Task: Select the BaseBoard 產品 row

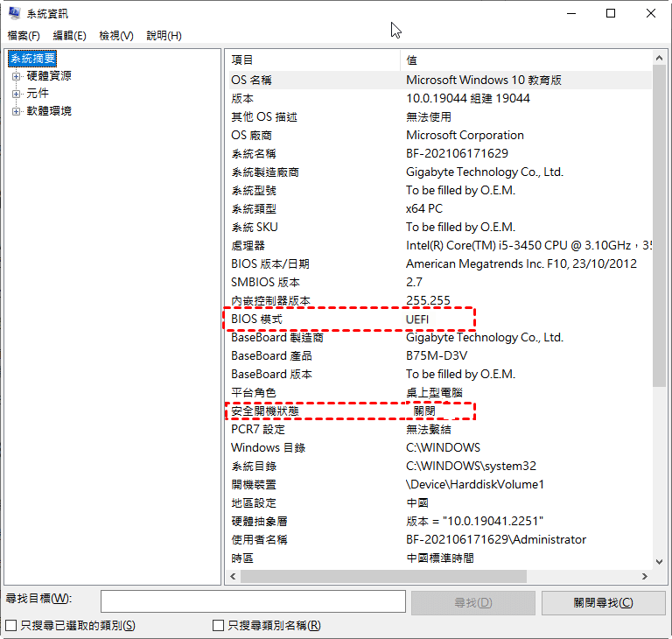Action: (x=440, y=356)
